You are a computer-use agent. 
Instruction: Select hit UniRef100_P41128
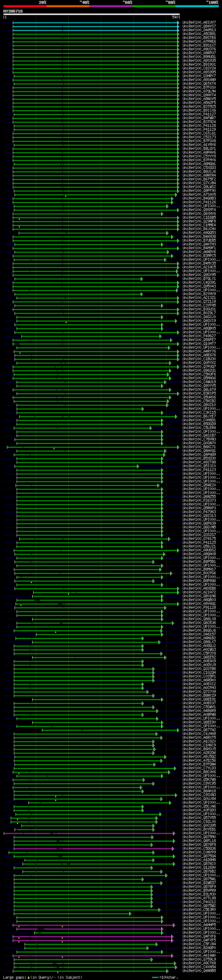click(x=199, y=125)
